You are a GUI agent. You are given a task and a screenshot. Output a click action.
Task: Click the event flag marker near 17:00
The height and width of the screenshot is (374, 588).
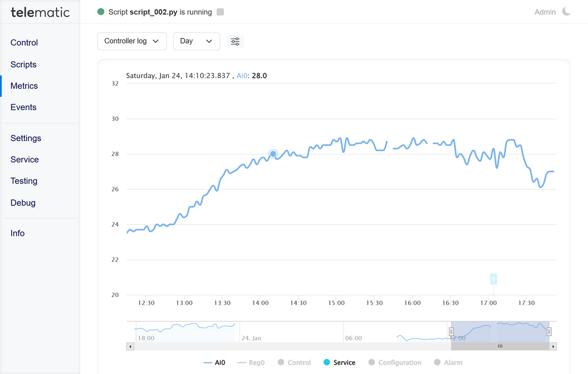pyautogui.click(x=493, y=279)
